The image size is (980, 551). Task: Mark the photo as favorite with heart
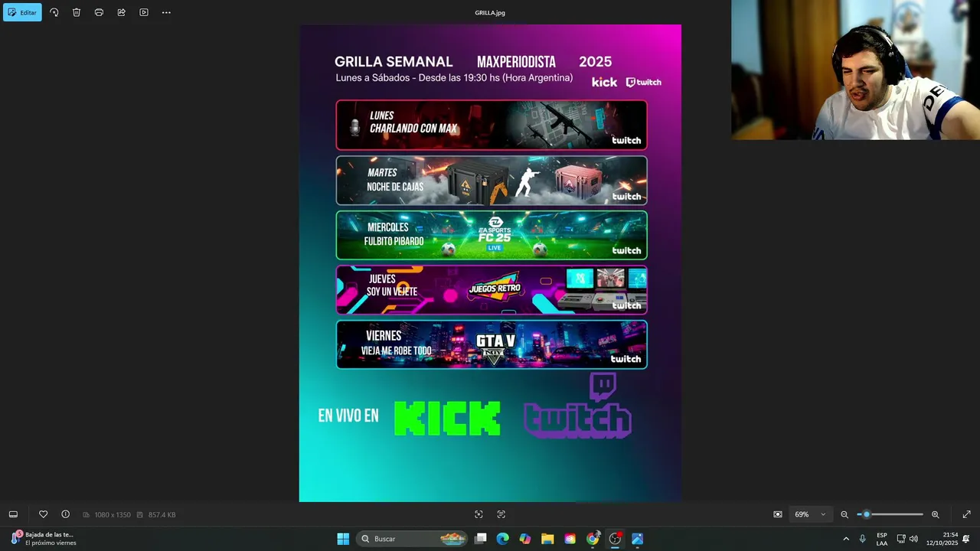point(43,514)
